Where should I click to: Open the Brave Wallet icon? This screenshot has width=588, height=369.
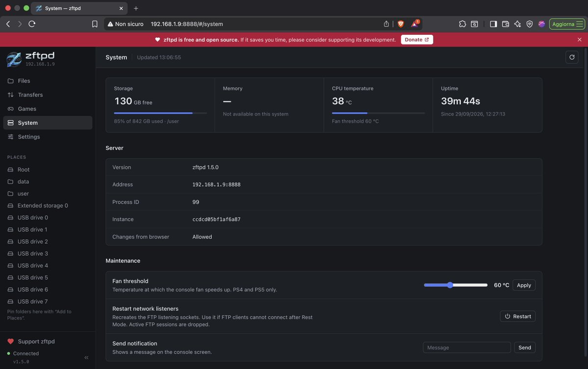coord(506,24)
